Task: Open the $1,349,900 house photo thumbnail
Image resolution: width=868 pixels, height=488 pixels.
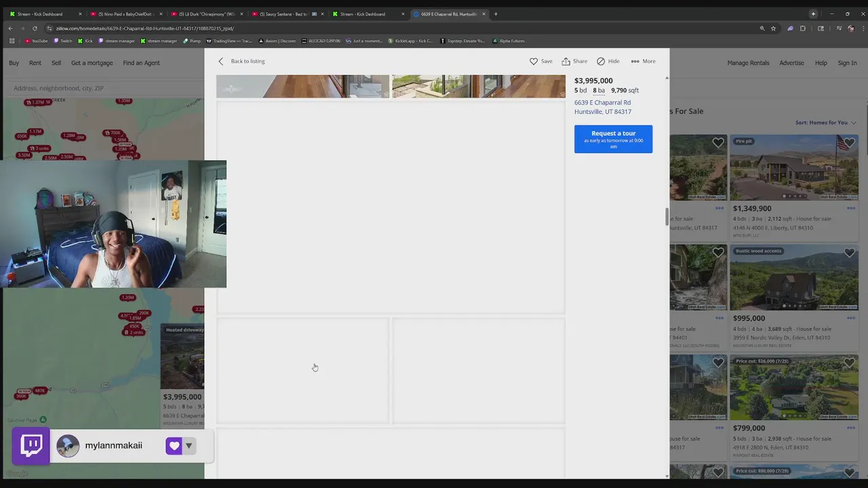Action: click(x=794, y=167)
